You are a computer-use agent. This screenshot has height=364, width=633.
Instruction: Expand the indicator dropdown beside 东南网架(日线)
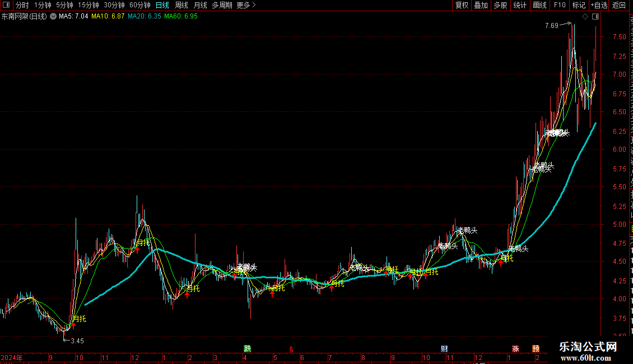[53, 17]
